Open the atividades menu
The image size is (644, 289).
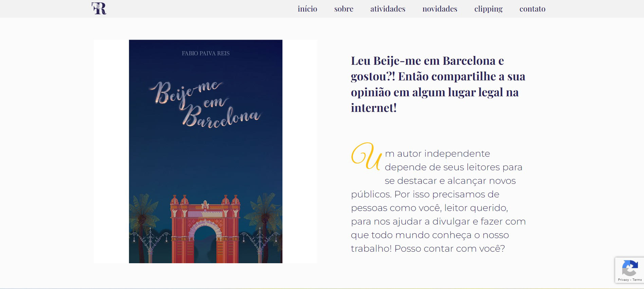coord(388,9)
